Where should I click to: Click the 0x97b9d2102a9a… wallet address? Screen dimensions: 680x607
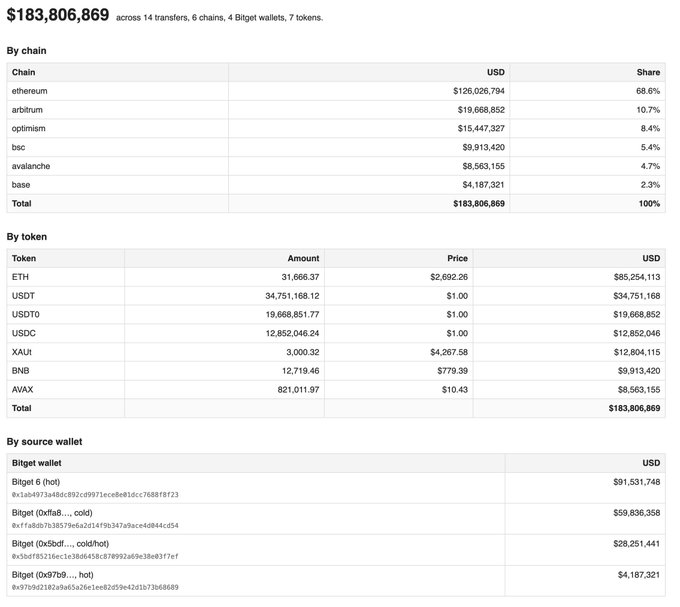pyautogui.click(x=95, y=587)
